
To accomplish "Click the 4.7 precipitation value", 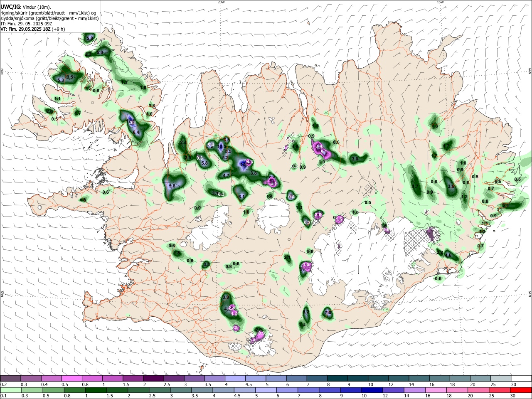I will click(x=227, y=176).
